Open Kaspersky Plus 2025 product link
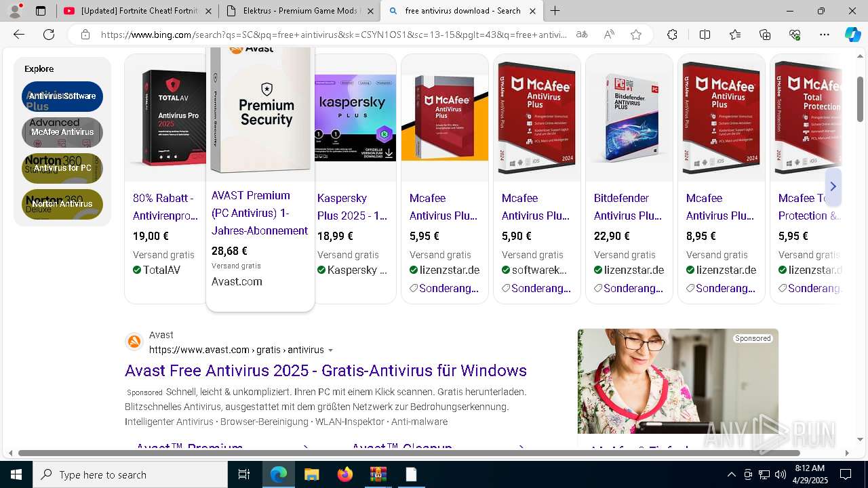The image size is (868, 488). 352,207
